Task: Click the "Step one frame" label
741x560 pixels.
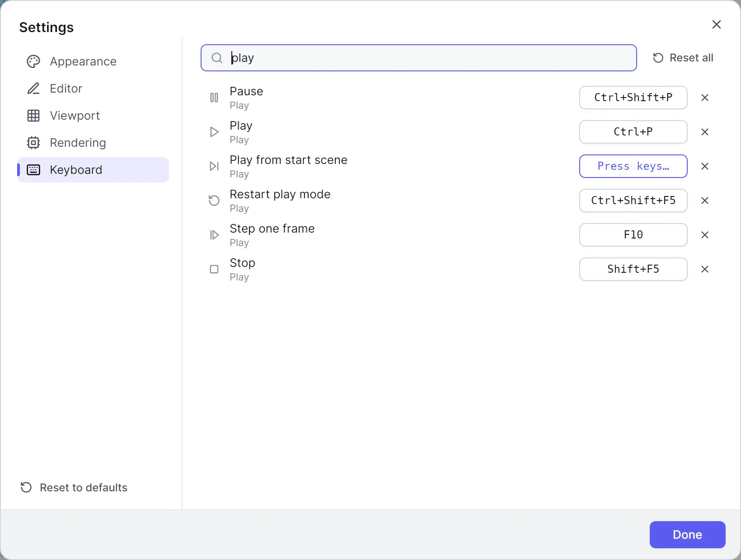Action: pos(272,229)
